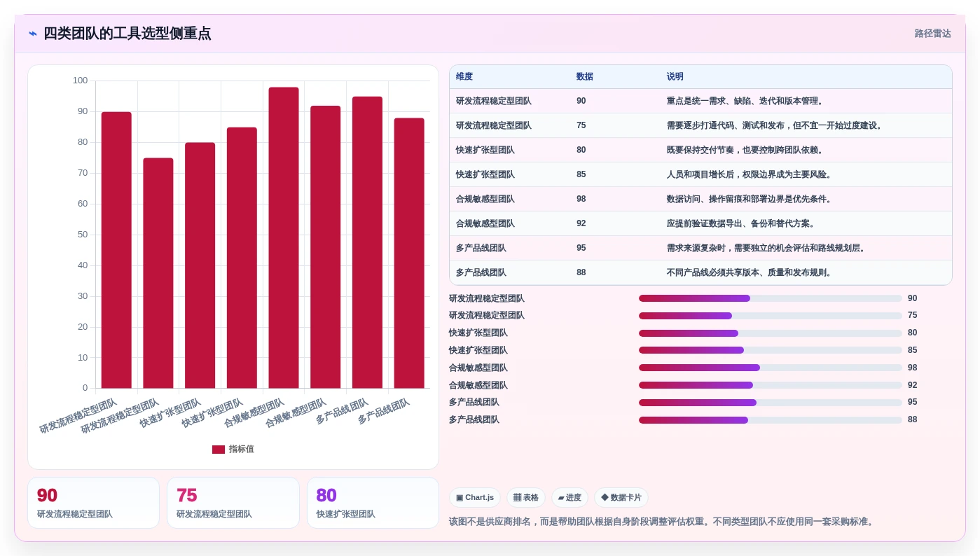Open the data card showing 75
This screenshot has height=556, width=980.
coord(233,503)
